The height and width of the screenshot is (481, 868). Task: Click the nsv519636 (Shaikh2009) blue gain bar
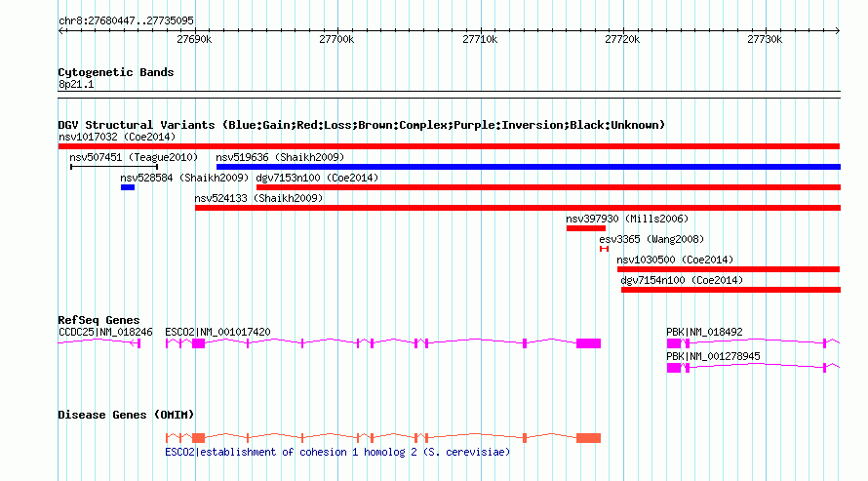(x=528, y=167)
